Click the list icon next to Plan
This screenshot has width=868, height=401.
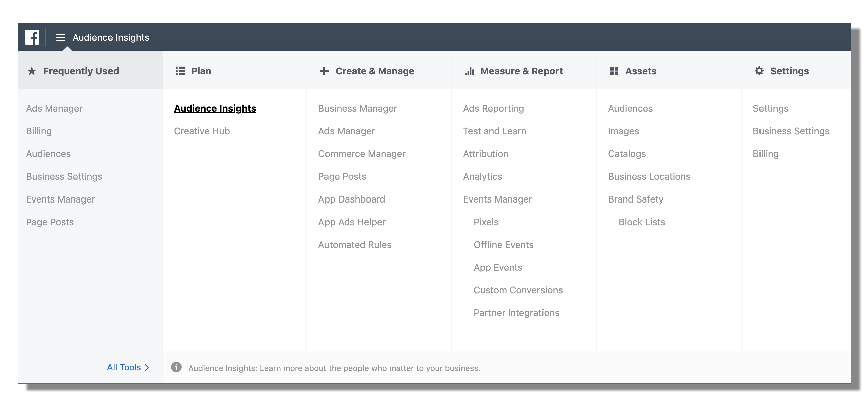[x=180, y=71]
